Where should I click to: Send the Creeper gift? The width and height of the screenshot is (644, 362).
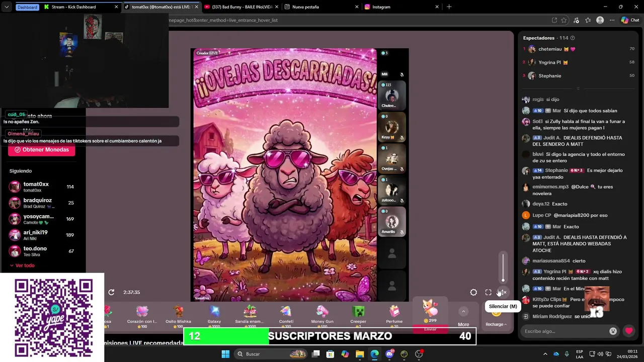(358, 315)
